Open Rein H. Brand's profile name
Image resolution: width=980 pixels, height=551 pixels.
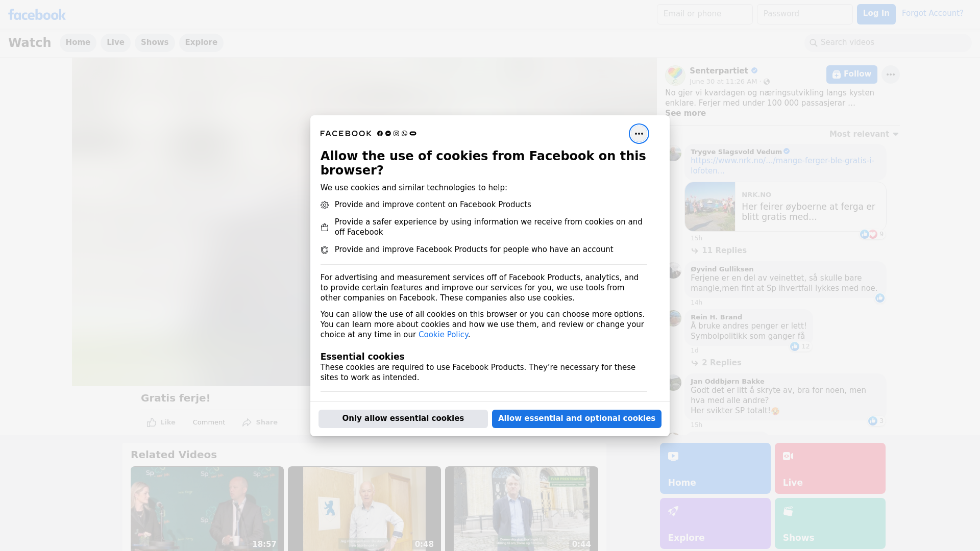click(716, 317)
